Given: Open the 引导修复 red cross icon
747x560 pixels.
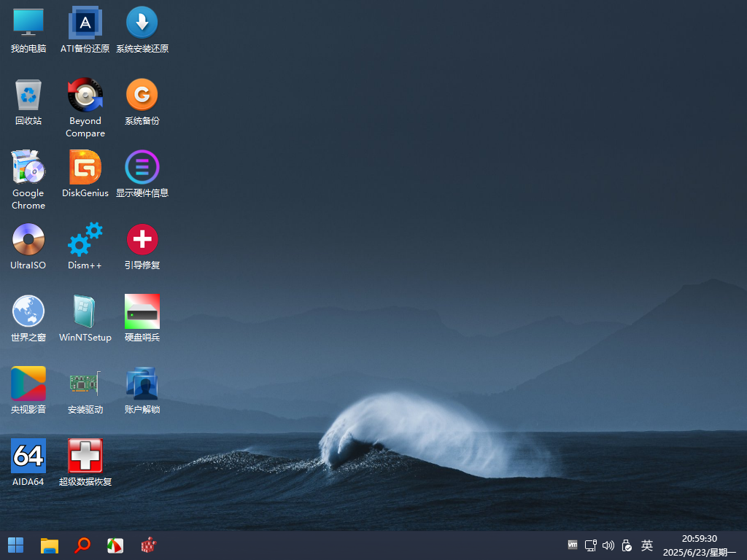Looking at the screenshot, I should [142, 240].
